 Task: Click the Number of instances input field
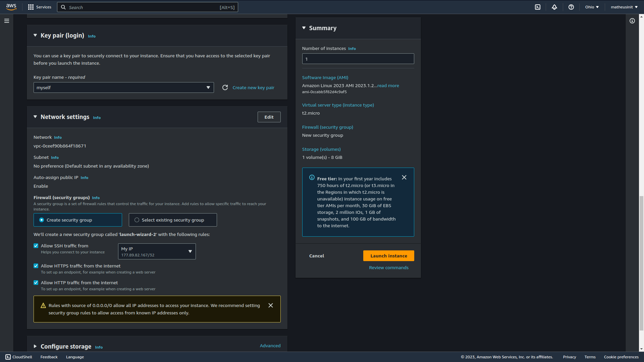358,58
